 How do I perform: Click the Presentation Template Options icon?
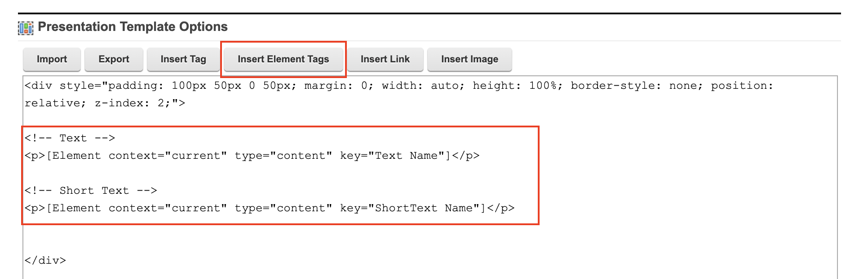[x=26, y=28]
